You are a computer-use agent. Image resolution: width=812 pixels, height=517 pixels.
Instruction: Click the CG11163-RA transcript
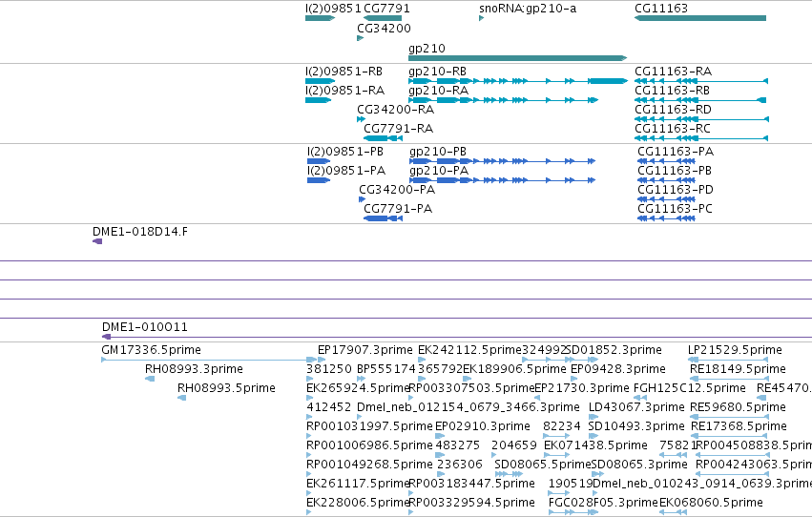[x=701, y=81]
